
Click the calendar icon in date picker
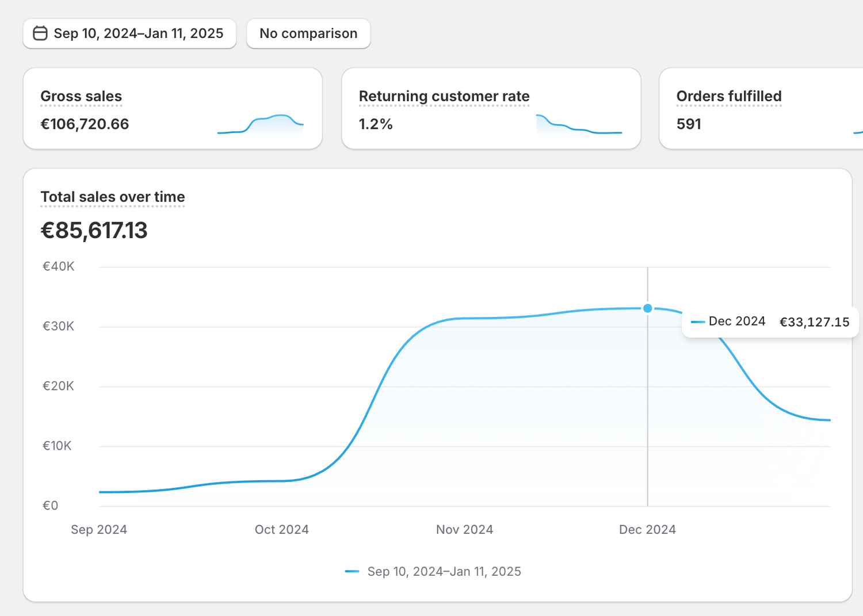click(x=40, y=33)
